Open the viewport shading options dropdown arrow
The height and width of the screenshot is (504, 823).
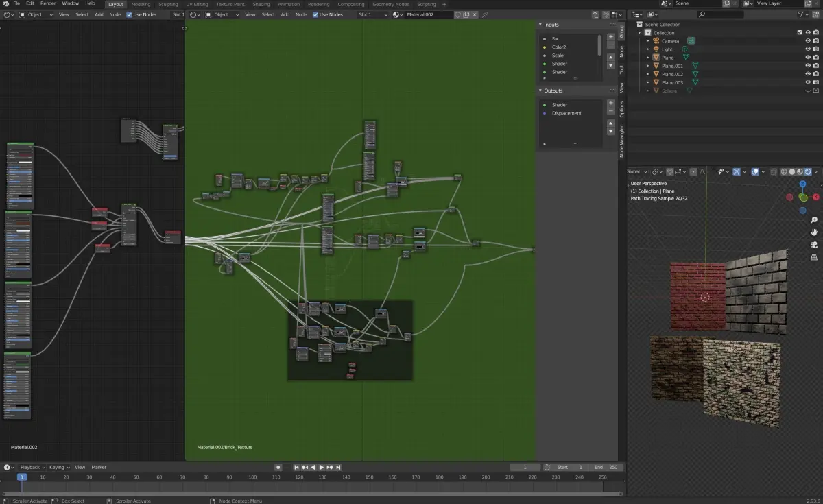coord(817,171)
